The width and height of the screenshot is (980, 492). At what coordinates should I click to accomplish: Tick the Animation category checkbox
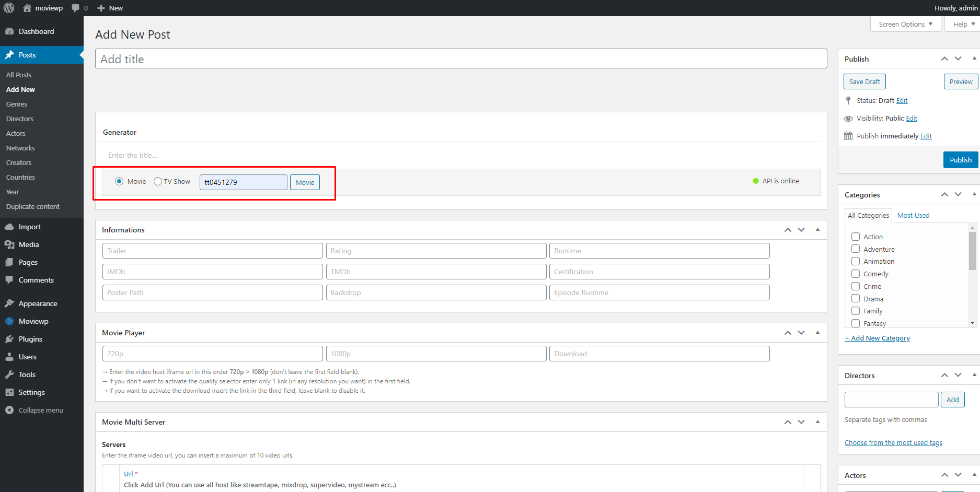pyautogui.click(x=856, y=261)
